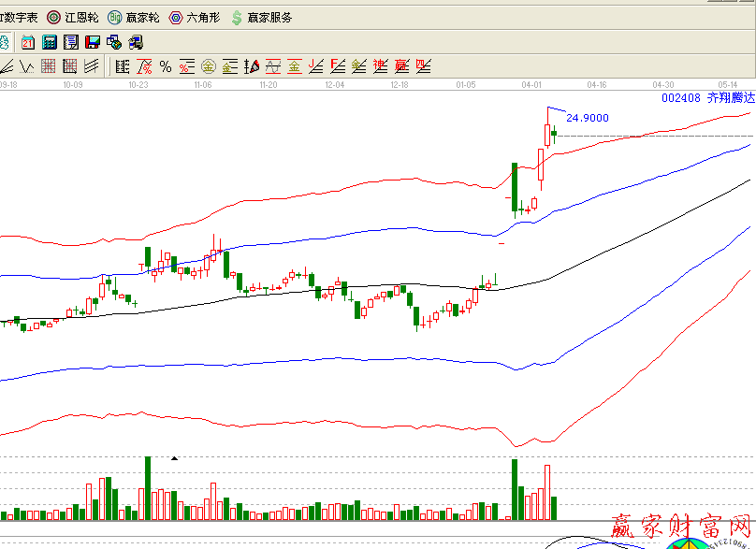The width and height of the screenshot is (756, 549).
Task: Click the tallest green volume bar near 10-23
Action: coord(148,487)
